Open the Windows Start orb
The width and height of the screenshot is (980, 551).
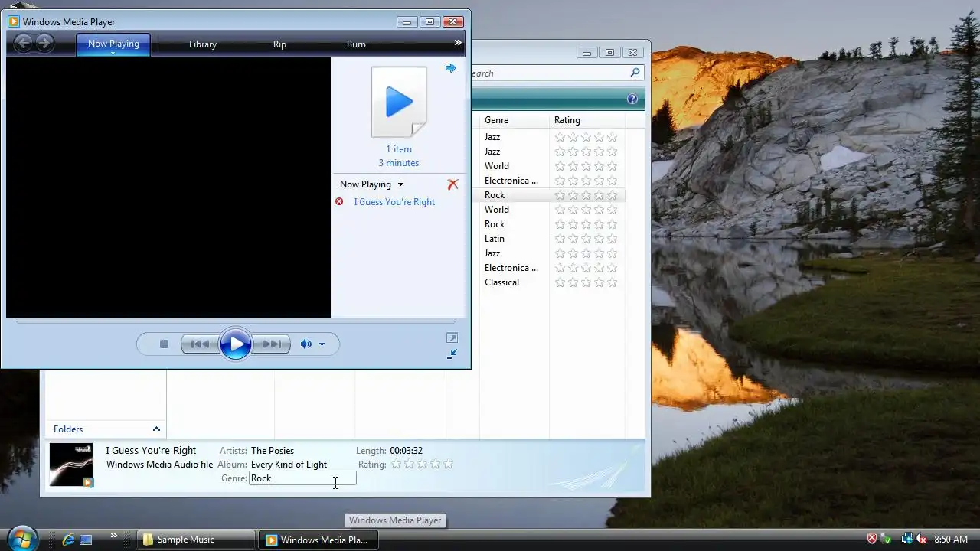21,538
